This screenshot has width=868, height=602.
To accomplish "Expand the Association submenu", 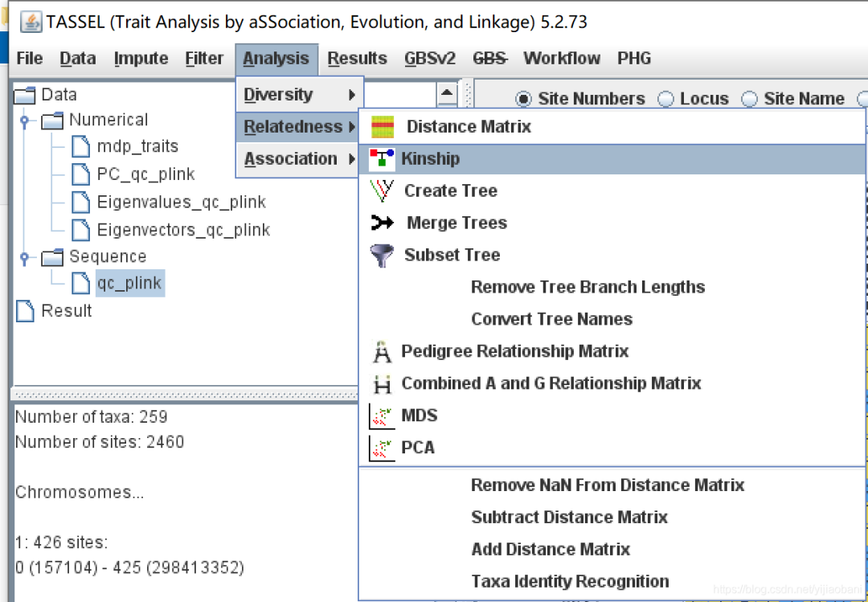I will pos(299,159).
